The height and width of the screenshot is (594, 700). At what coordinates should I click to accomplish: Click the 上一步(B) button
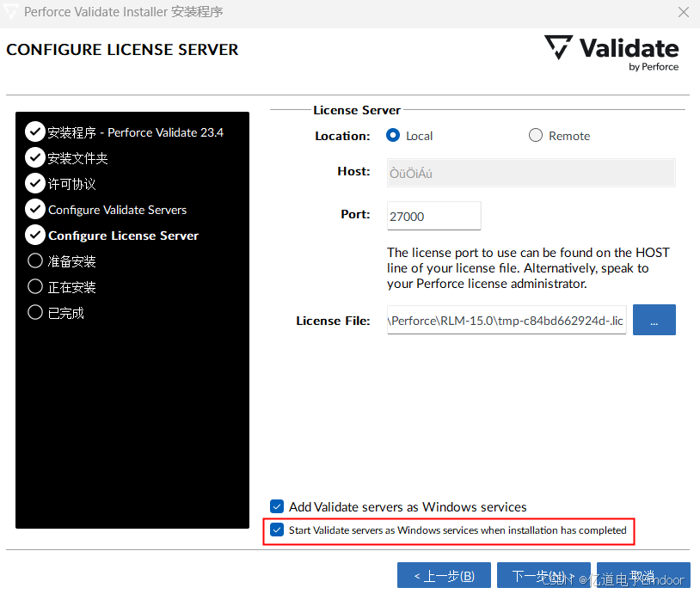[x=444, y=575]
